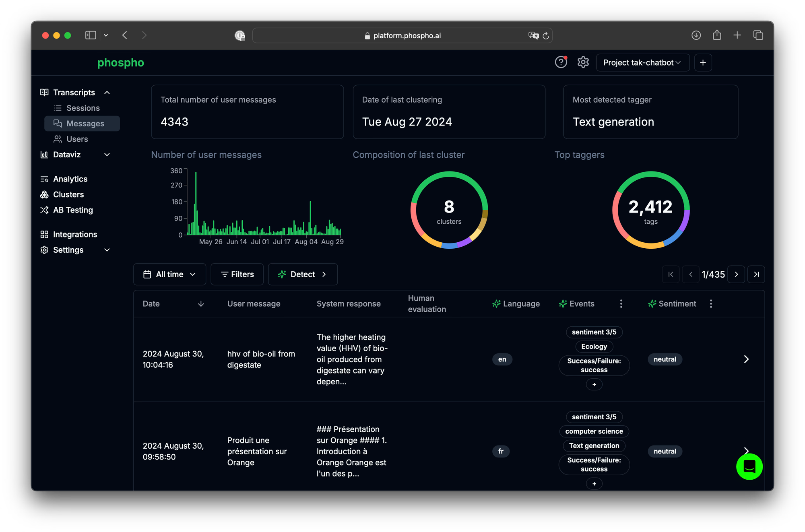
Task: Open the Filters panel
Action: point(237,274)
